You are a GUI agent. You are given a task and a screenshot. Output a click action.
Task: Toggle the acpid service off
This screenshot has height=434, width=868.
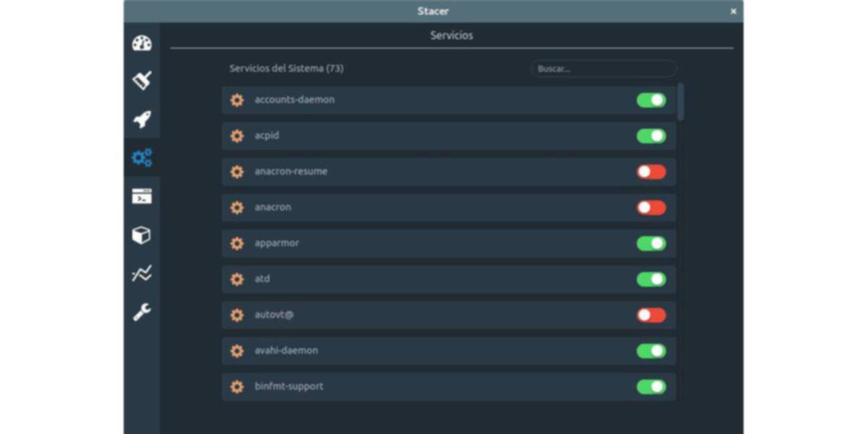tap(651, 136)
